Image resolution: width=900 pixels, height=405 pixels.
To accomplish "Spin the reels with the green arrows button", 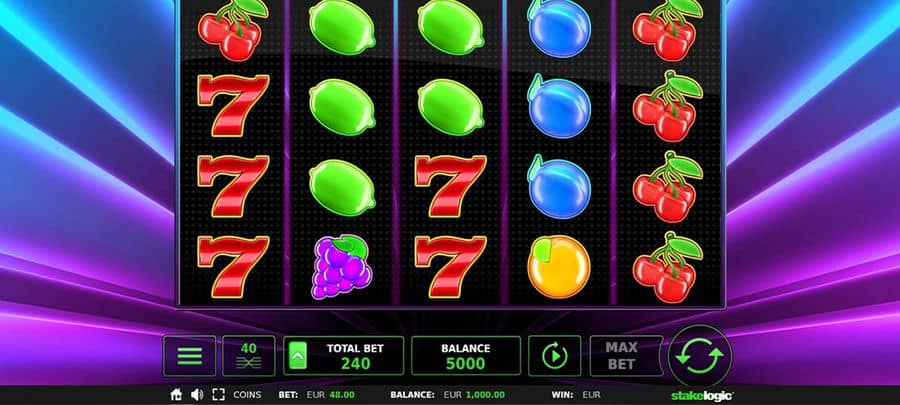I will click(x=700, y=356).
